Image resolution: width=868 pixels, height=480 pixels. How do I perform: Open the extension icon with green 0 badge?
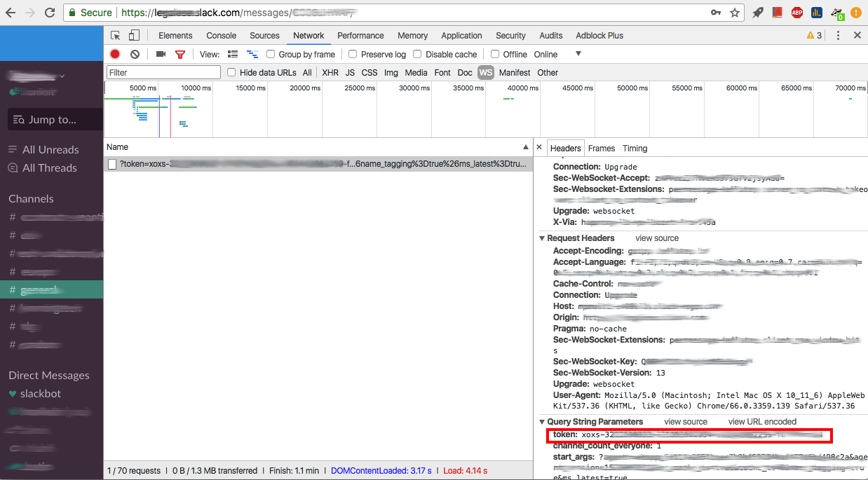[837, 13]
